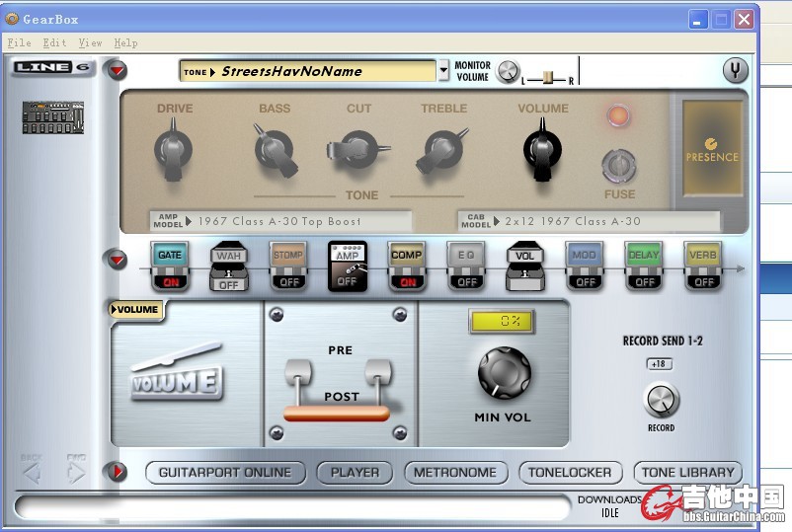
Task: Toggle the WAH OFF switch
Action: pos(229,284)
